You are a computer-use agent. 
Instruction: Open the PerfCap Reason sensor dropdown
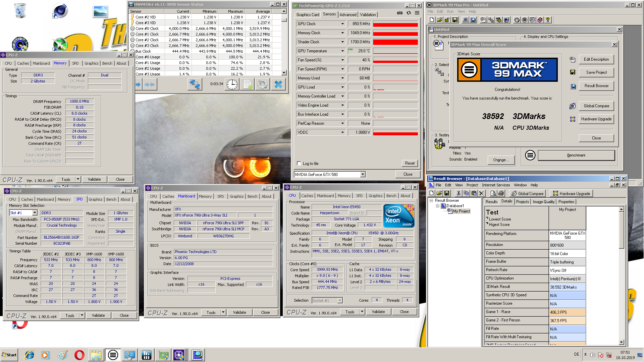342,123
